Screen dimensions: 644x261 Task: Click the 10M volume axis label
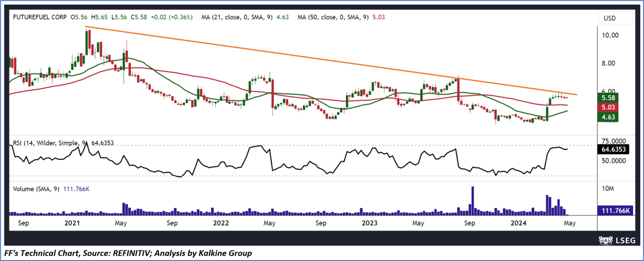click(x=608, y=189)
